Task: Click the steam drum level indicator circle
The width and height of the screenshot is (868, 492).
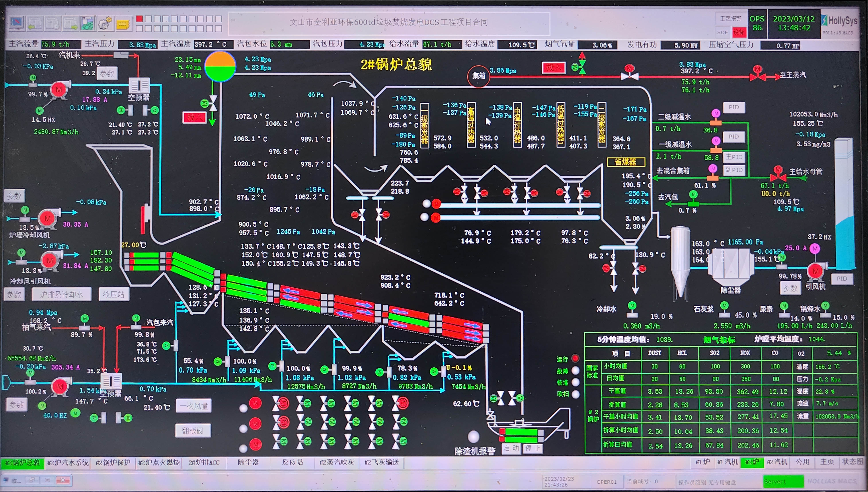Action: click(x=220, y=66)
